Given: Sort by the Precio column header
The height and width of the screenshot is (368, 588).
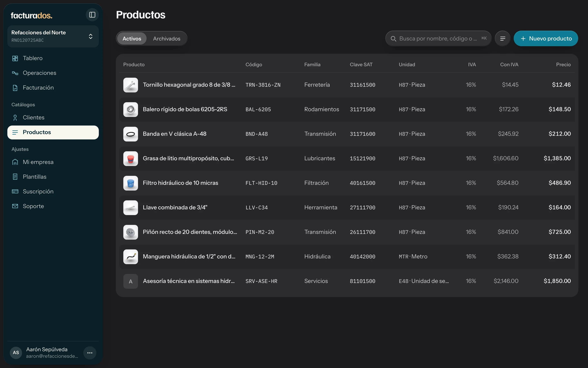Looking at the screenshot, I should point(563,64).
